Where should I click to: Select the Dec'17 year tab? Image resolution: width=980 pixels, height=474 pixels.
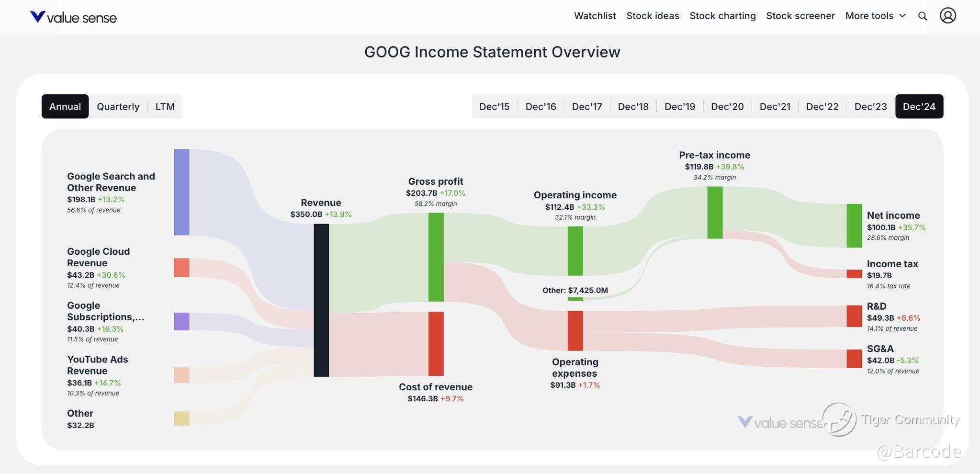pos(587,106)
